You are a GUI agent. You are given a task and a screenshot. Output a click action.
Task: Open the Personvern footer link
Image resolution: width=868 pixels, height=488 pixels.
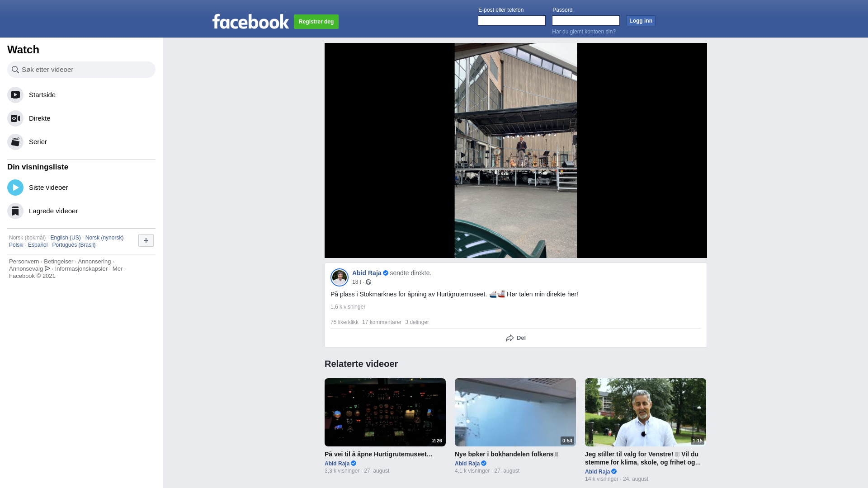tap(24, 262)
